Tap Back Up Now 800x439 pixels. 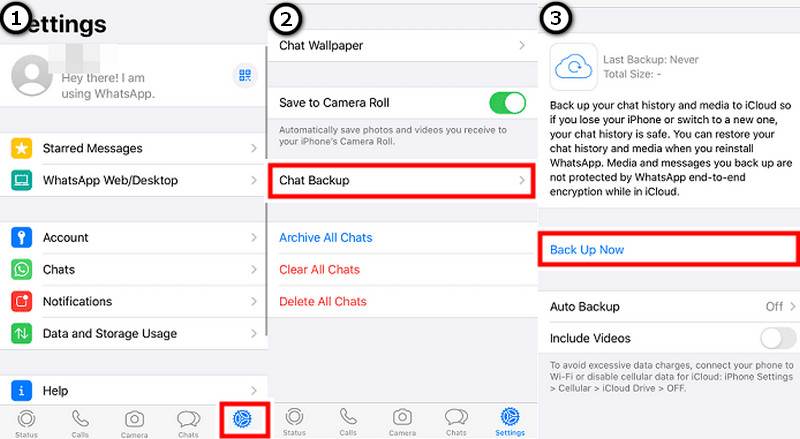click(587, 250)
